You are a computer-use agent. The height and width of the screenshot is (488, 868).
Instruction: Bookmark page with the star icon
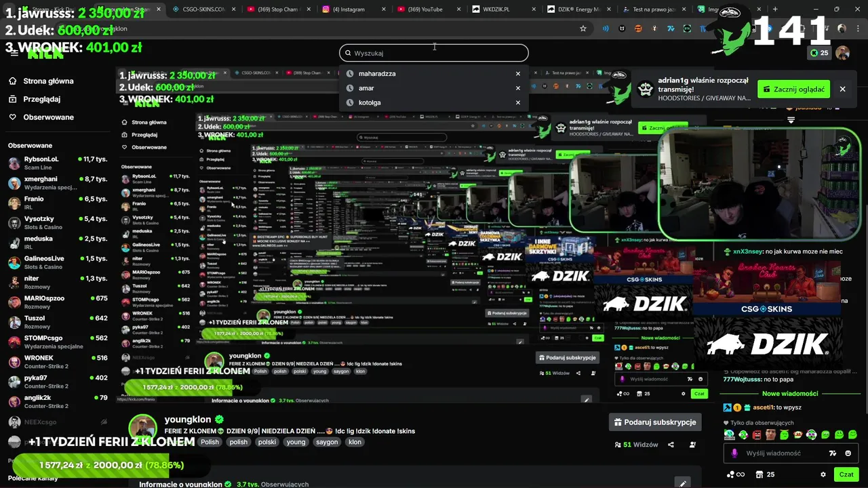[x=583, y=28]
